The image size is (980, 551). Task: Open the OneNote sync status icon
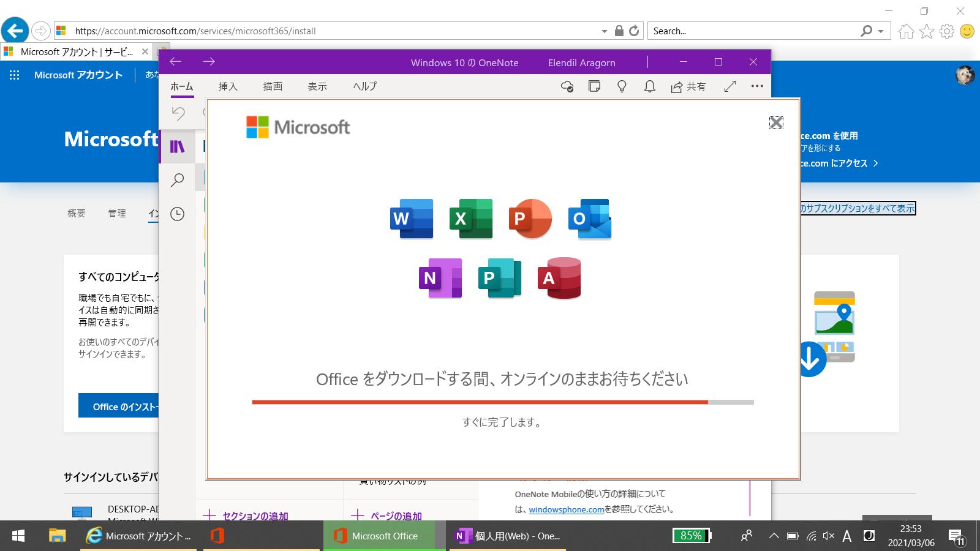point(567,87)
